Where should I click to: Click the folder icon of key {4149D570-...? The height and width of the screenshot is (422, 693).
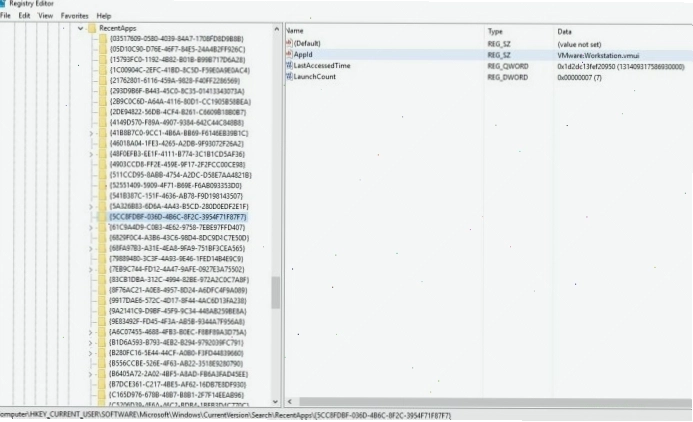click(x=103, y=123)
